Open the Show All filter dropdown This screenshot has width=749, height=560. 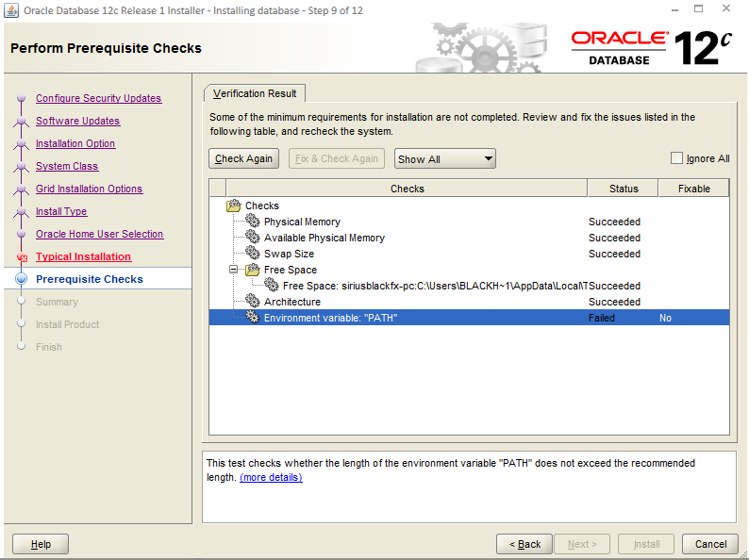[444, 158]
